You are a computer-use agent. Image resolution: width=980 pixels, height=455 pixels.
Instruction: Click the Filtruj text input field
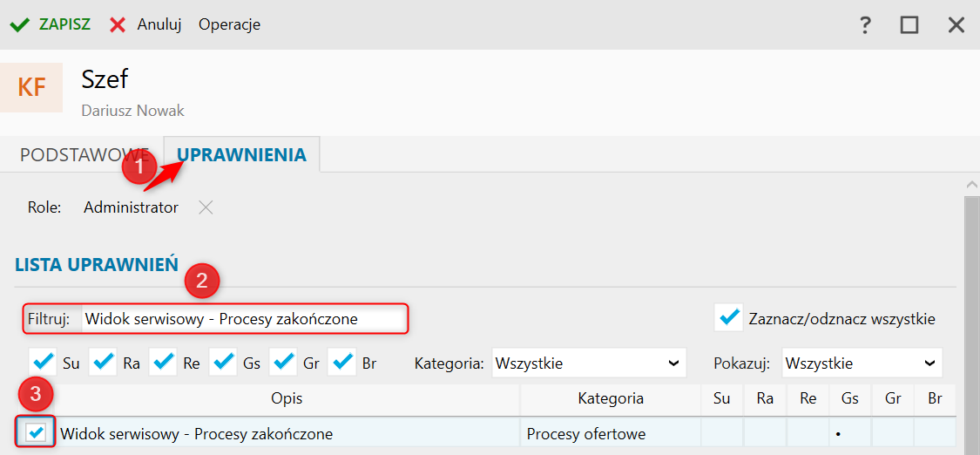click(x=243, y=319)
